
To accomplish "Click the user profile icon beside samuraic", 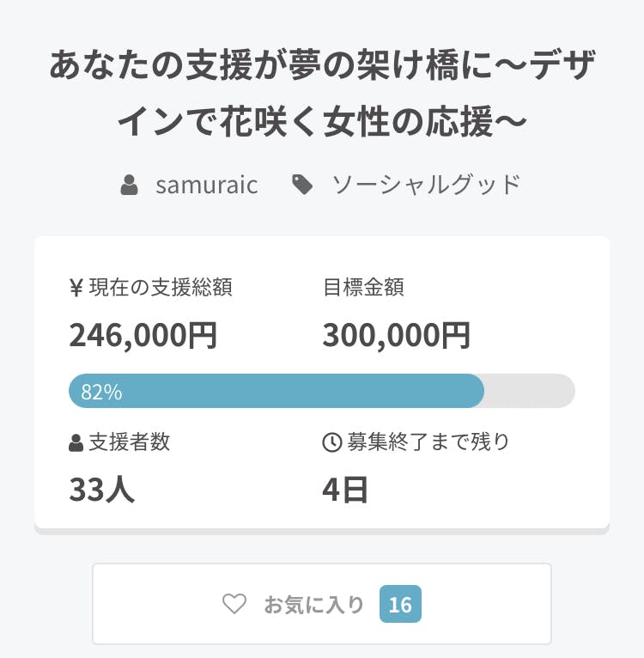I will click(x=130, y=185).
